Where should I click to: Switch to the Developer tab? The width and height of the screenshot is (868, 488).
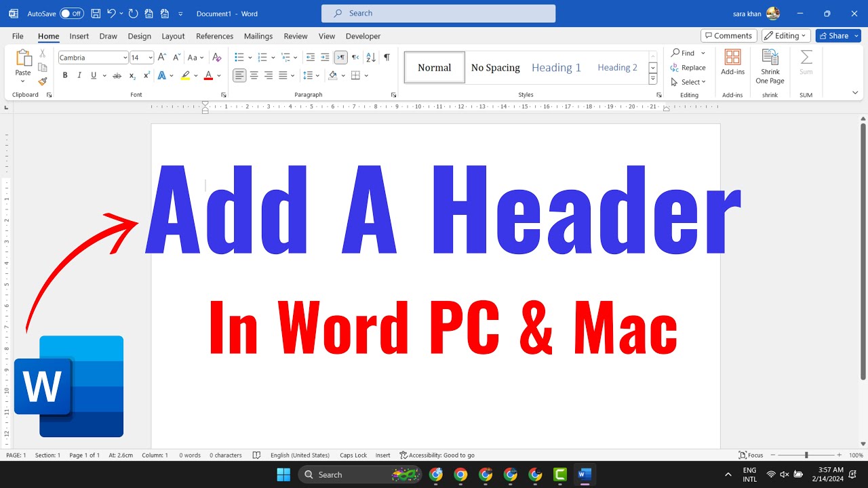tap(363, 36)
